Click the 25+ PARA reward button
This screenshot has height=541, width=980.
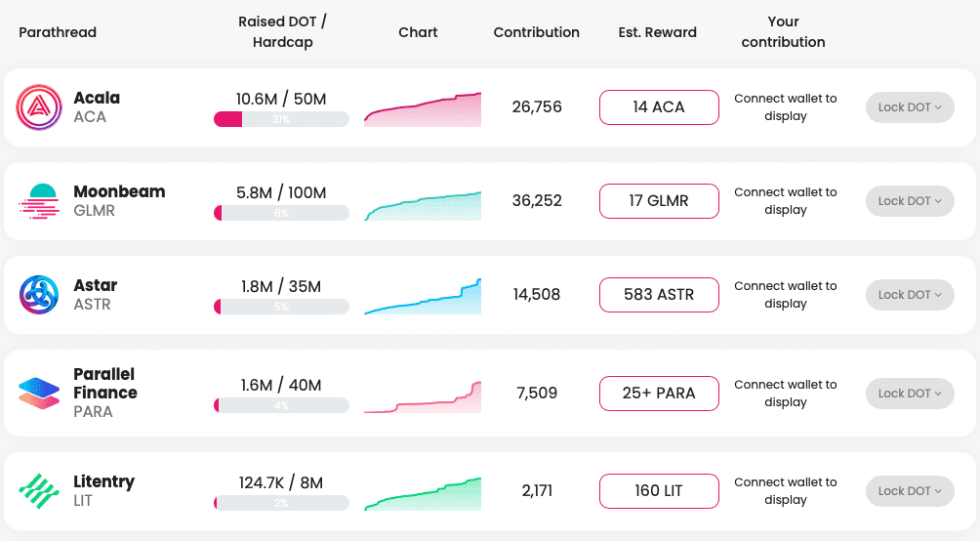point(659,394)
